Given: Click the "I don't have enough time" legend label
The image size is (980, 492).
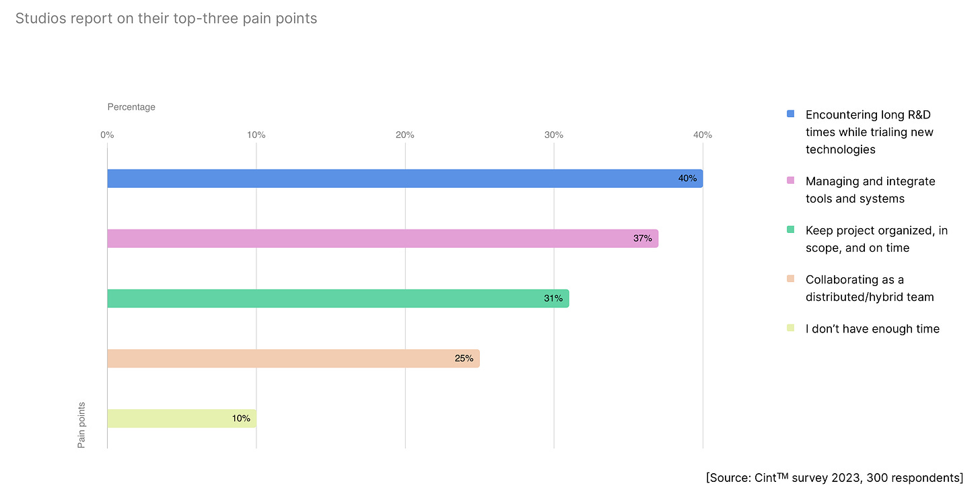Looking at the screenshot, I should pos(872,328).
